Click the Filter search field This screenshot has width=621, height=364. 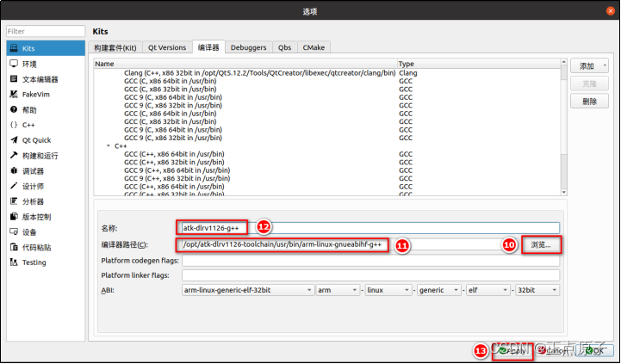tap(46, 31)
